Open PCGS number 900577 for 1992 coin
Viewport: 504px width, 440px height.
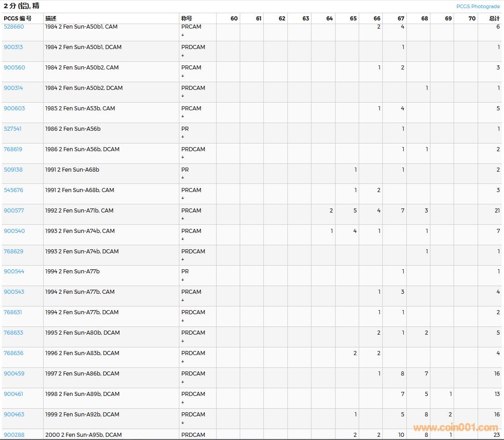[x=14, y=211]
